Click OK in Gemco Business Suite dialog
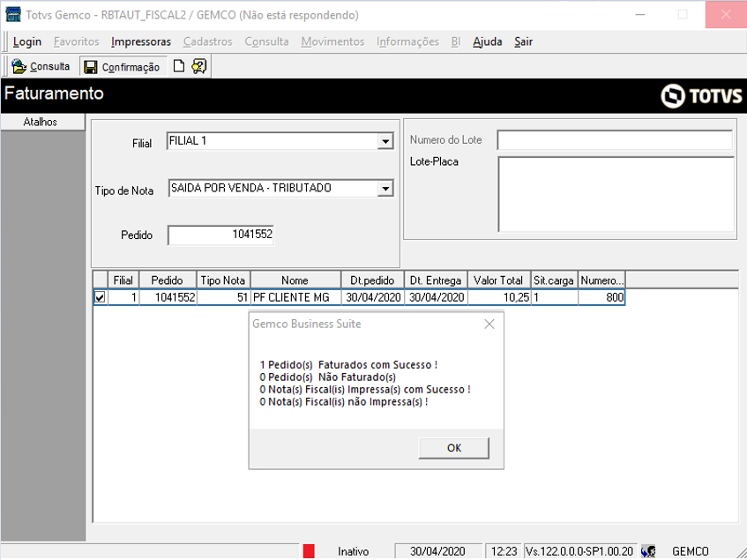This screenshot has width=747, height=560. pos(453,448)
